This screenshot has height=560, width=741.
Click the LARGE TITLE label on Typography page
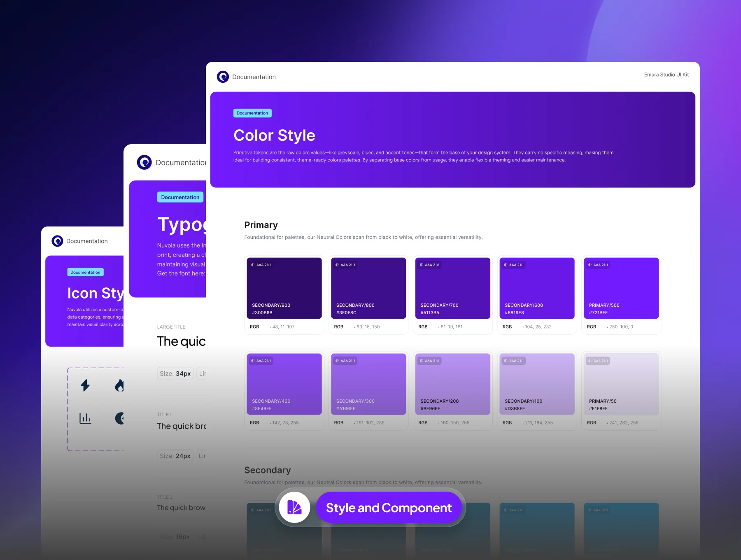coord(171,327)
